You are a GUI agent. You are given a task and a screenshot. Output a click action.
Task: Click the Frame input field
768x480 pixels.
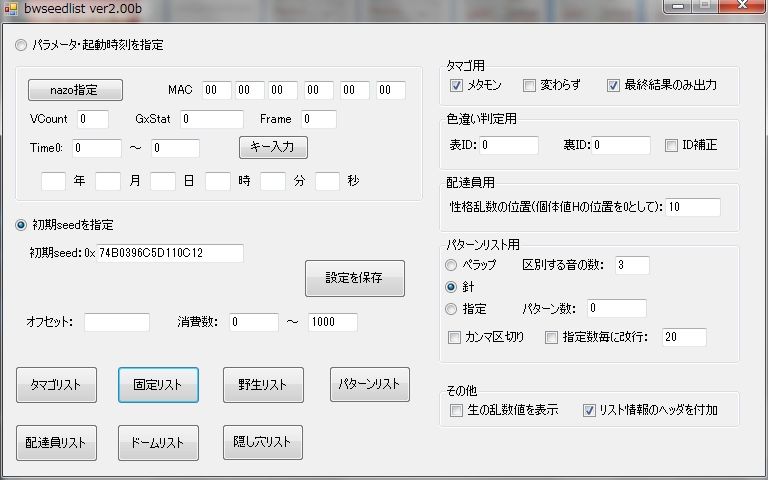tap(319, 119)
